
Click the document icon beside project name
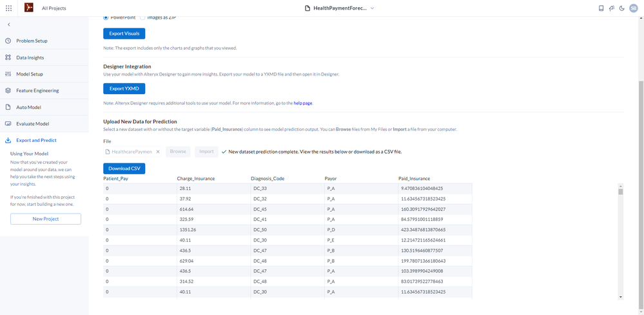307,8
